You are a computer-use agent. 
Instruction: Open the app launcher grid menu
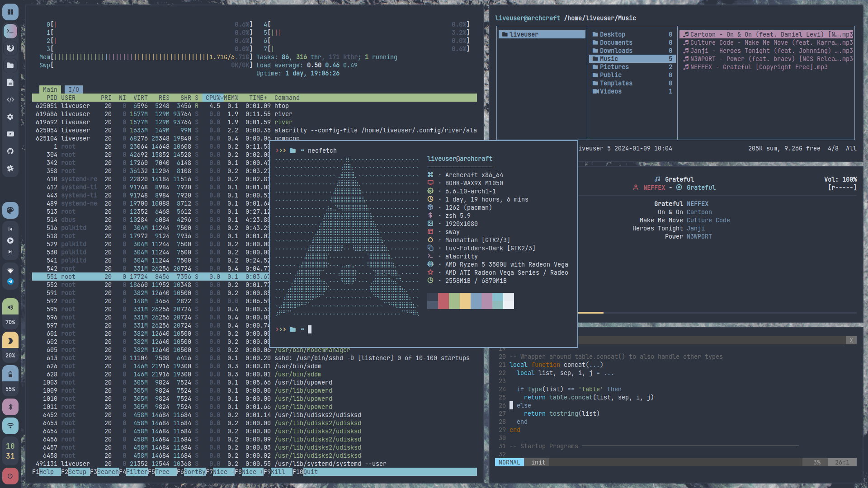10,12
